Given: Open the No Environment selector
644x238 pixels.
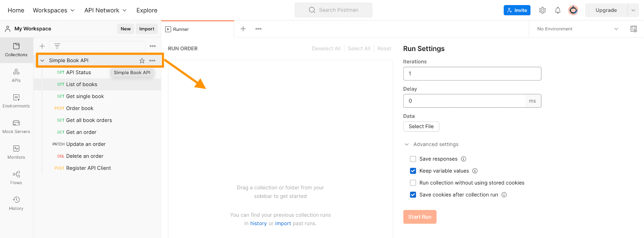Looking at the screenshot, I should [577, 29].
